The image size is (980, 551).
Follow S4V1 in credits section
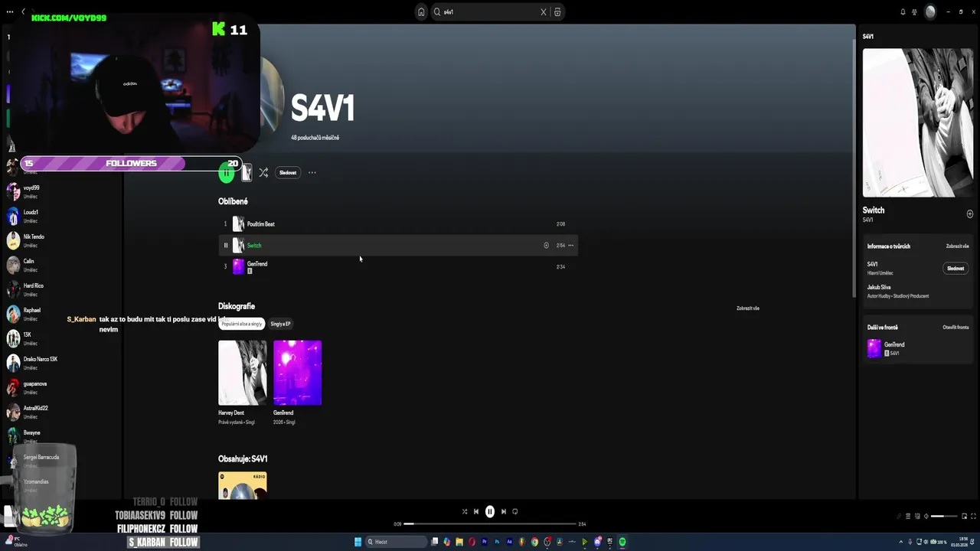pyautogui.click(x=955, y=269)
